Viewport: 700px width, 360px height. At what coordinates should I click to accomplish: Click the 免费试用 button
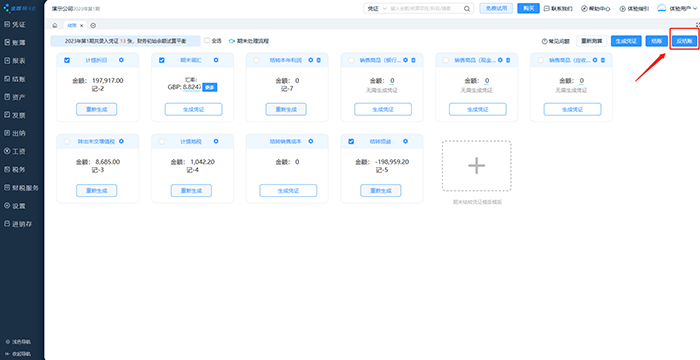(496, 8)
